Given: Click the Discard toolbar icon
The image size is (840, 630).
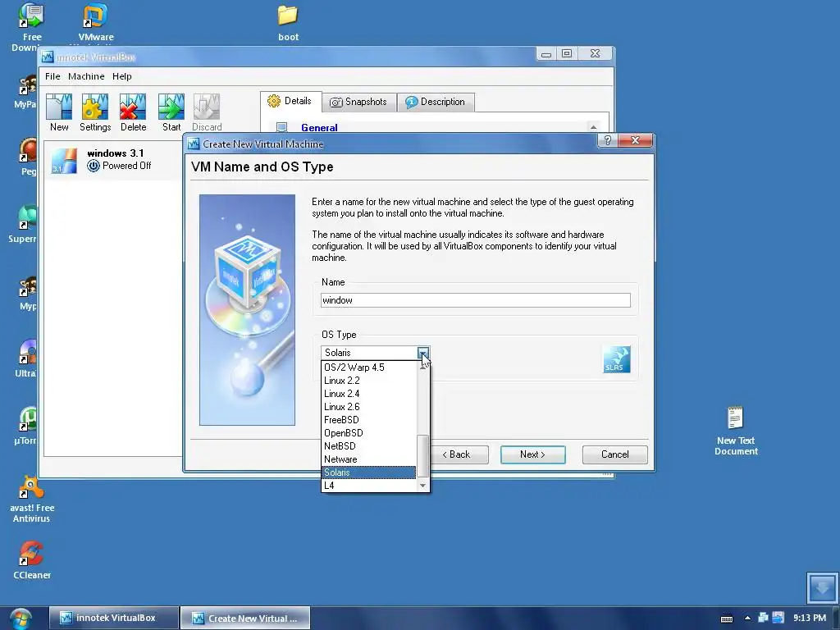Looking at the screenshot, I should (207, 112).
